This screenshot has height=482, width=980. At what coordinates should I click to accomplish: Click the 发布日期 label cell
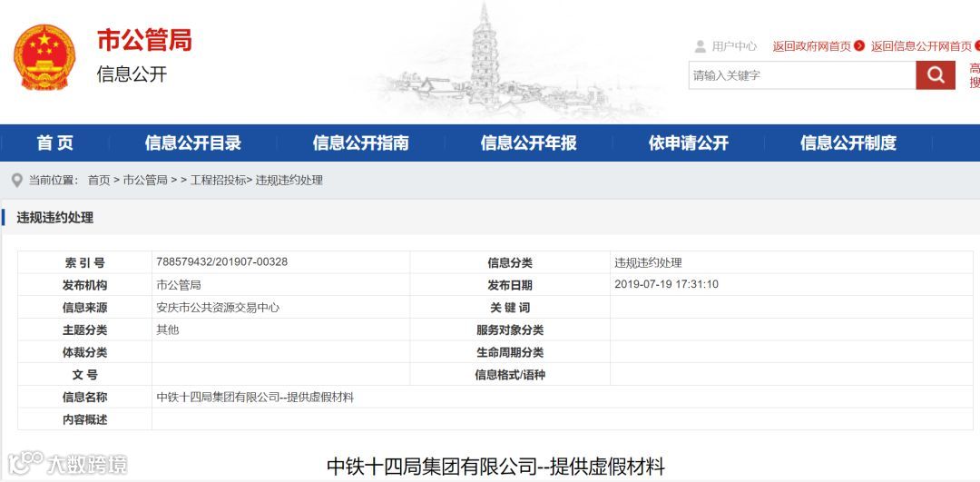point(510,286)
